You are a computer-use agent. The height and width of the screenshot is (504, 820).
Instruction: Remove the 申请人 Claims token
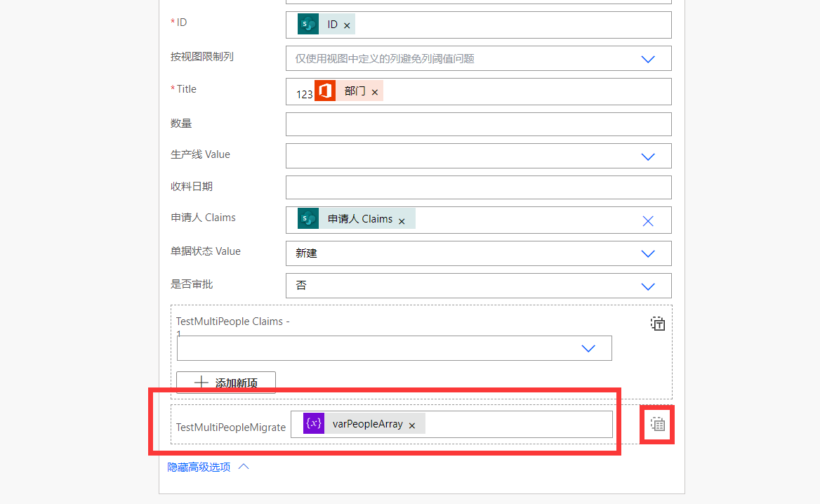402,221
